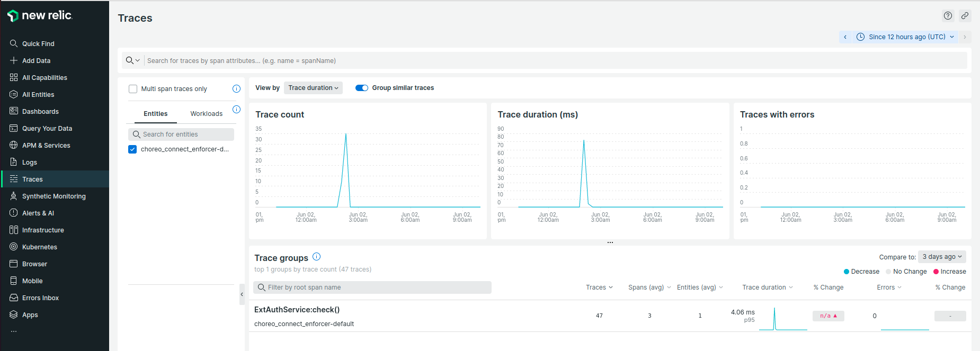
Task: Open the Dashboards icon
Action: pos(14,111)
